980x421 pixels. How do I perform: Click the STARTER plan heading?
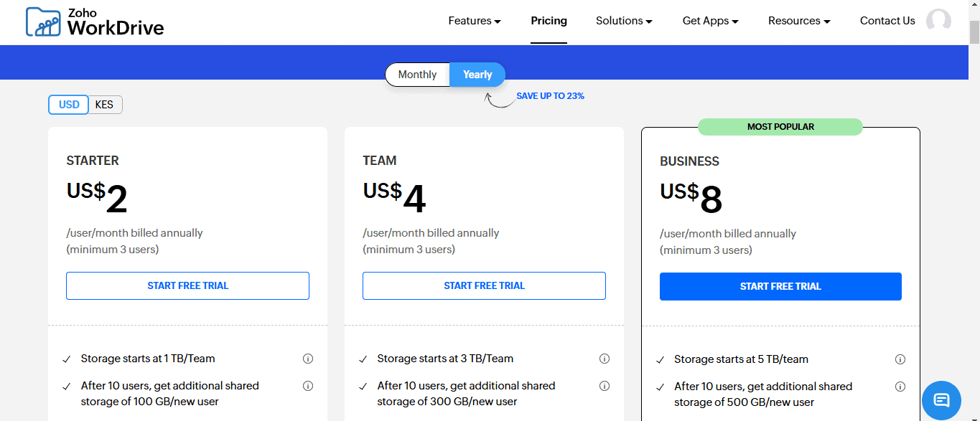(x=93, y=161)
